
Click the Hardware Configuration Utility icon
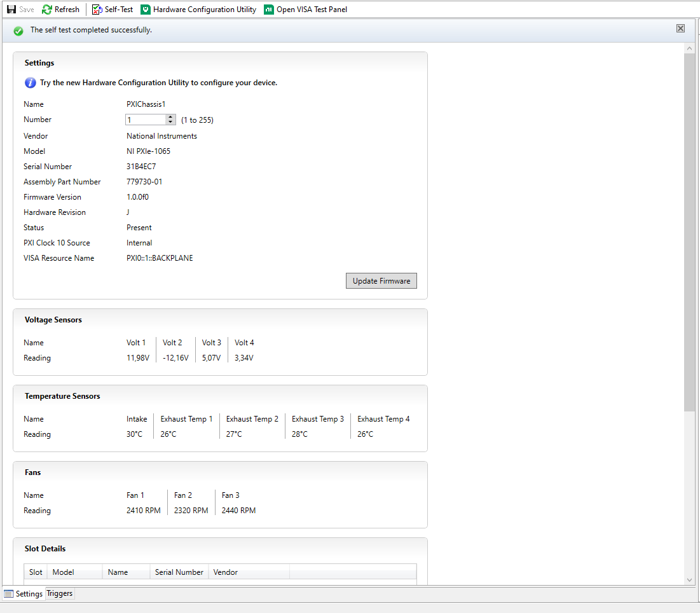[146, 10]
